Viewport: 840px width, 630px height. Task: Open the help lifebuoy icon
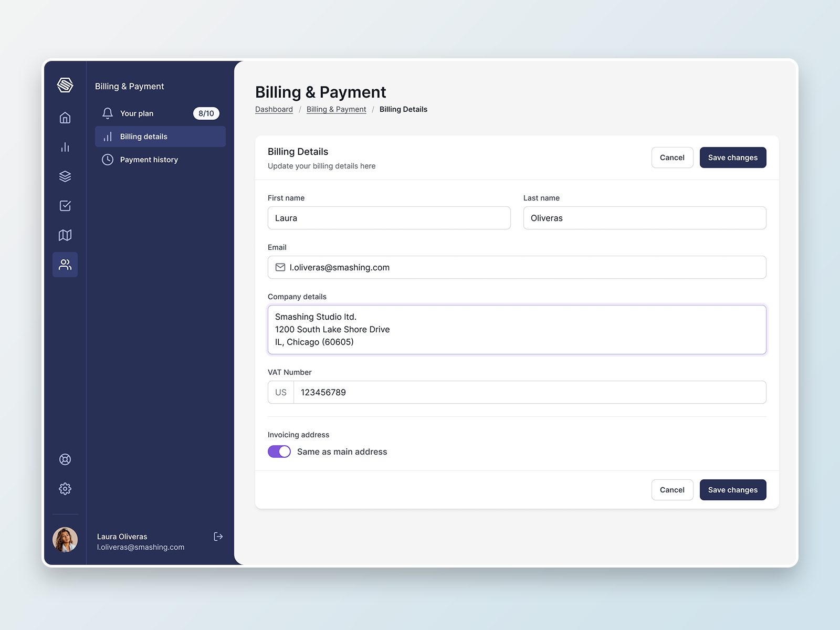[x=65, y=459]
